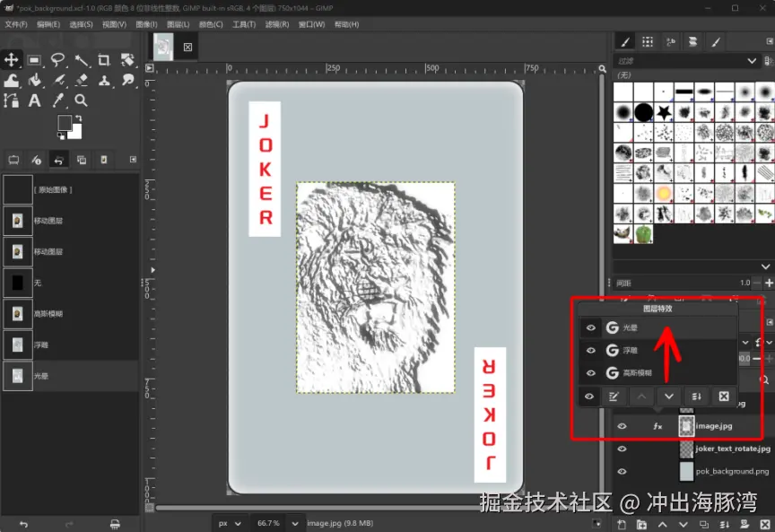775x532 pixels.
Task: Merge the layer effects
Action: click(x=696, y=397)
